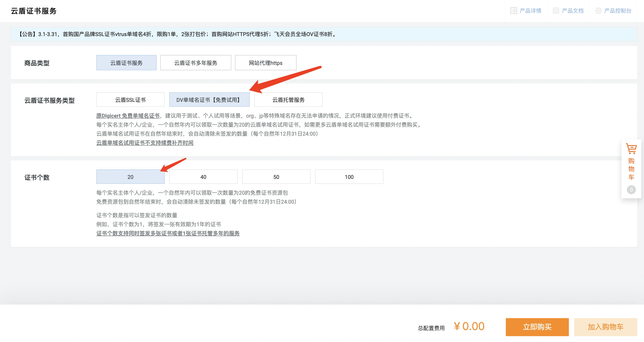Click 加入购物车 button
This screenshot has width=644, height=342.
605,327
